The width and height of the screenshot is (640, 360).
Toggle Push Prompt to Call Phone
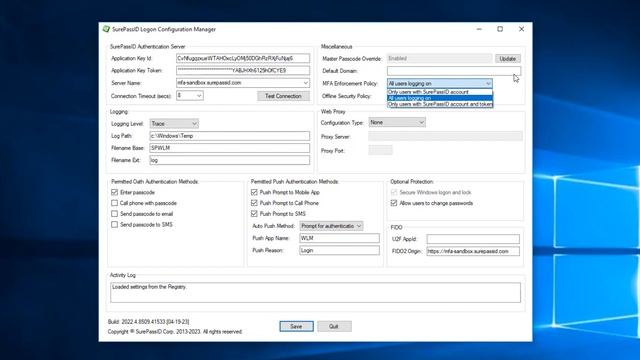[254, 203]
